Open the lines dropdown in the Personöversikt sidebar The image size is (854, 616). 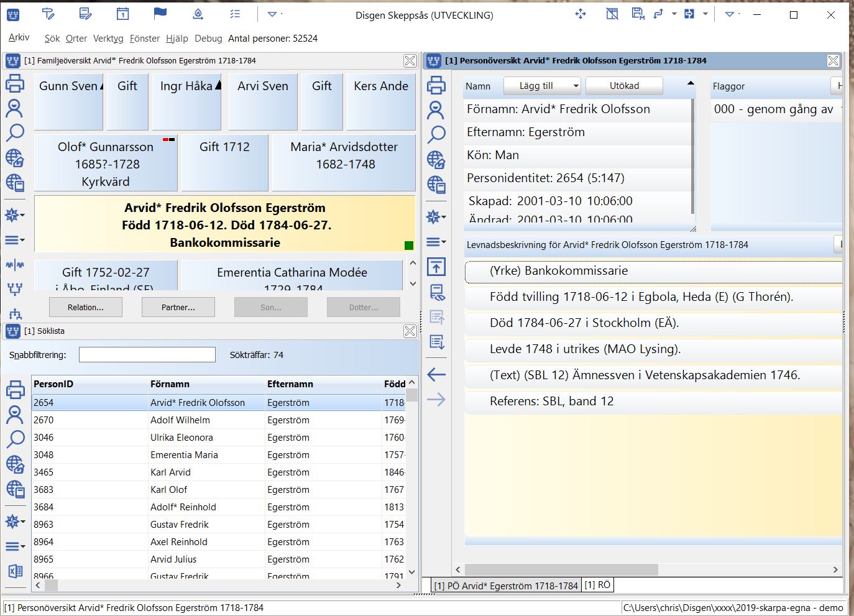[436, 242]
